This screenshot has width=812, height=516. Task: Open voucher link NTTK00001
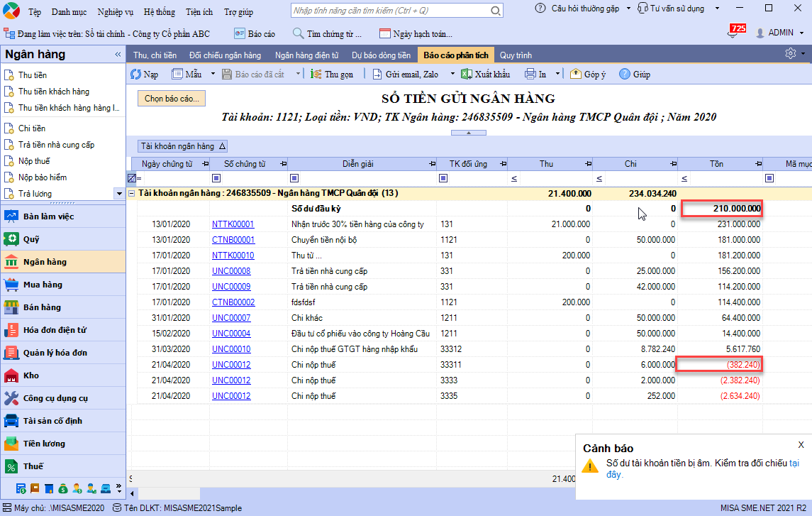(233, 224)
